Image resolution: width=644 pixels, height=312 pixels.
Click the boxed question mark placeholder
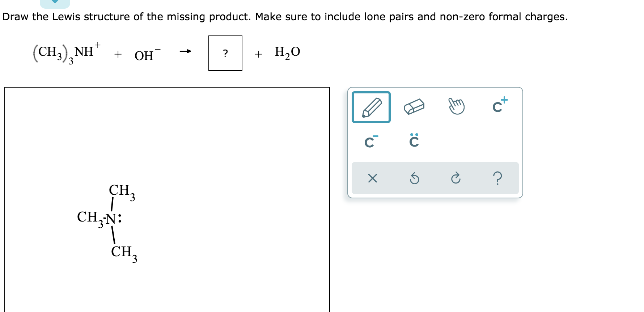(x=225, y=54)
